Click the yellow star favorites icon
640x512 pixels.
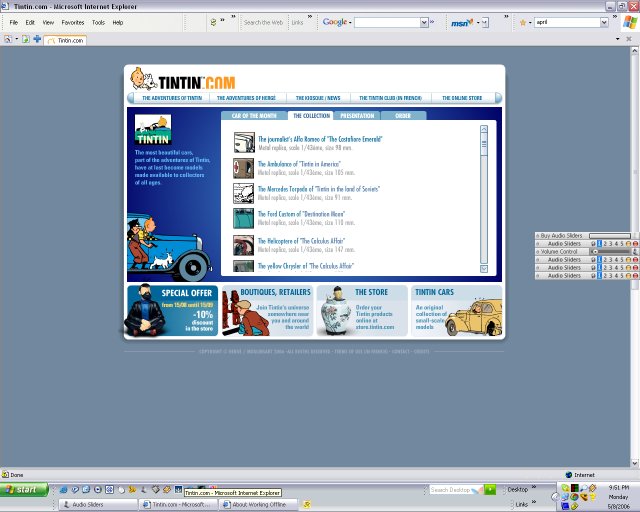(x=523, y=22)
